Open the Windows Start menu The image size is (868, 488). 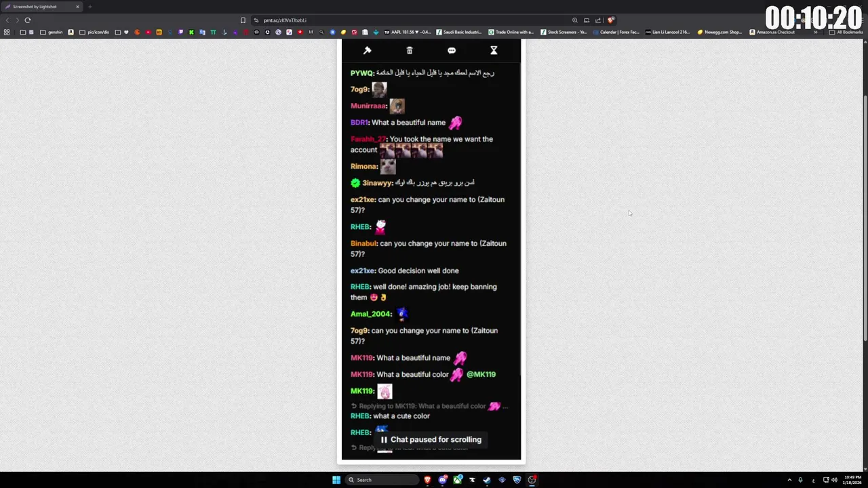pyautogui.click(x=336, y=480)
